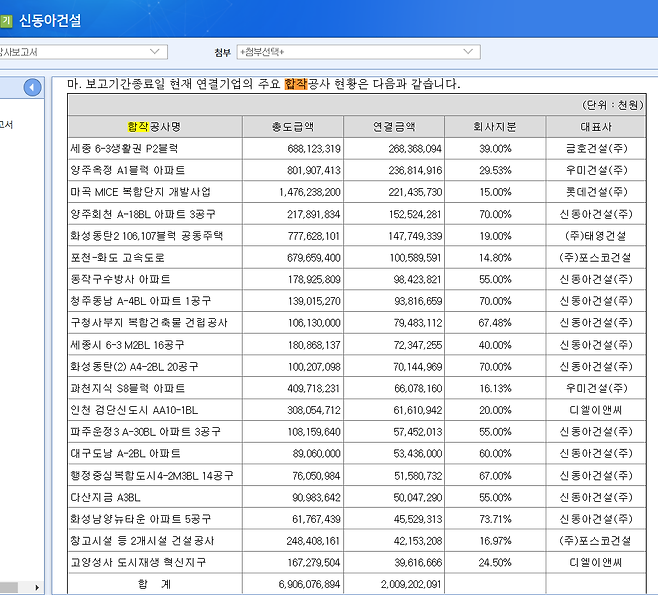Open the 첨부선택 attachment dropdown
Image resolution: width=658 pixels, height=595 pixels.
pos(359,52)
